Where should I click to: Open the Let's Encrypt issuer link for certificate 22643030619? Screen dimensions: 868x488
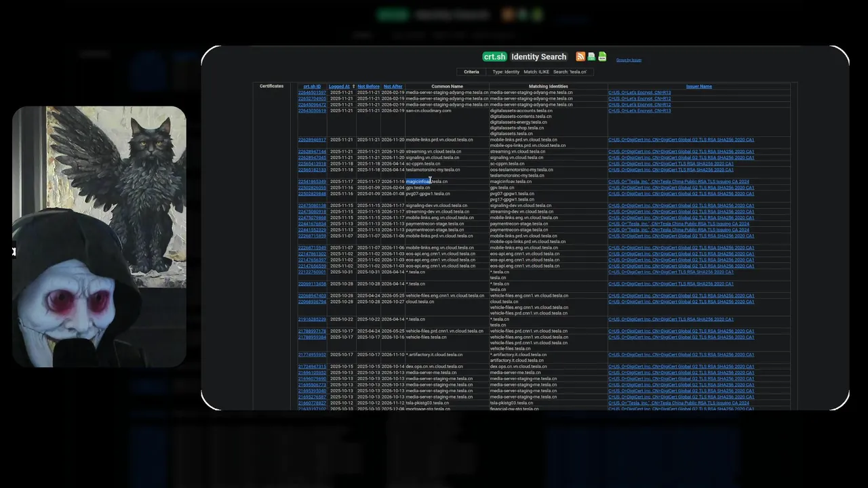click(x=639, y=111)
